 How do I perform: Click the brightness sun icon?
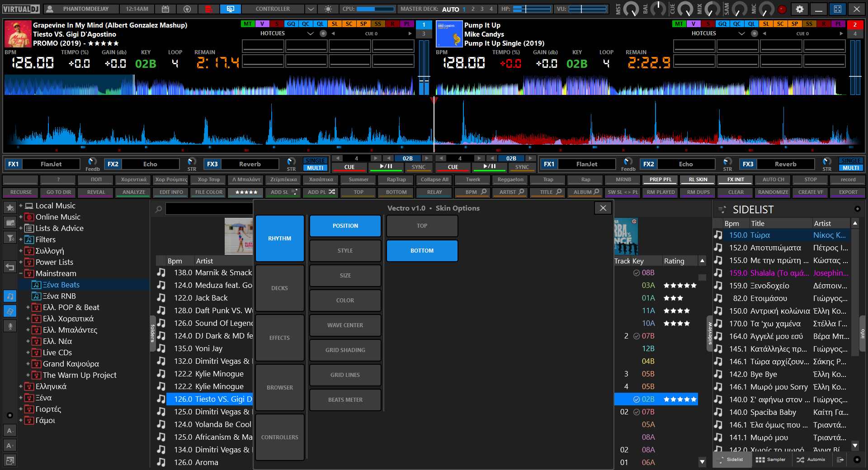coord(328,9)
